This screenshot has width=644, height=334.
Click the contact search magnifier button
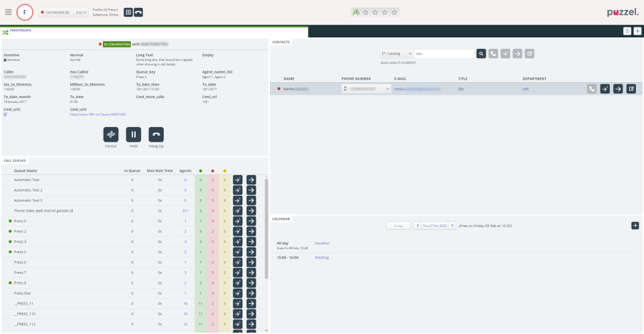tap(481, 53)
